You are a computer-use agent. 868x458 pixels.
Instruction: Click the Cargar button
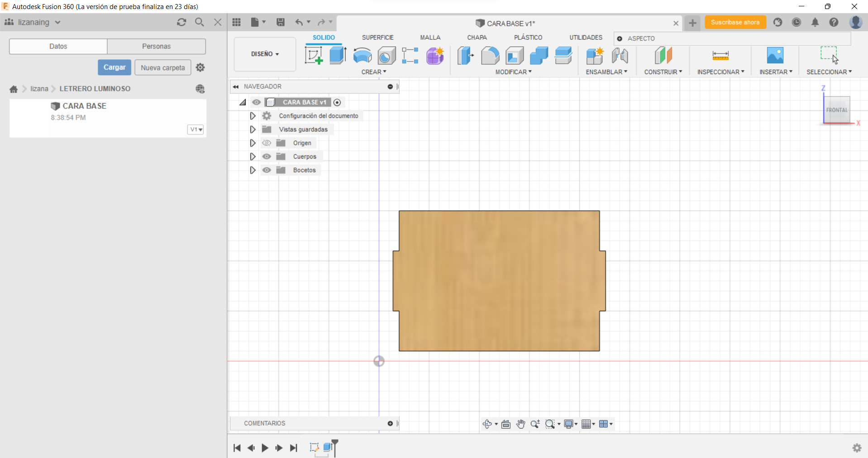pos(114,67)
